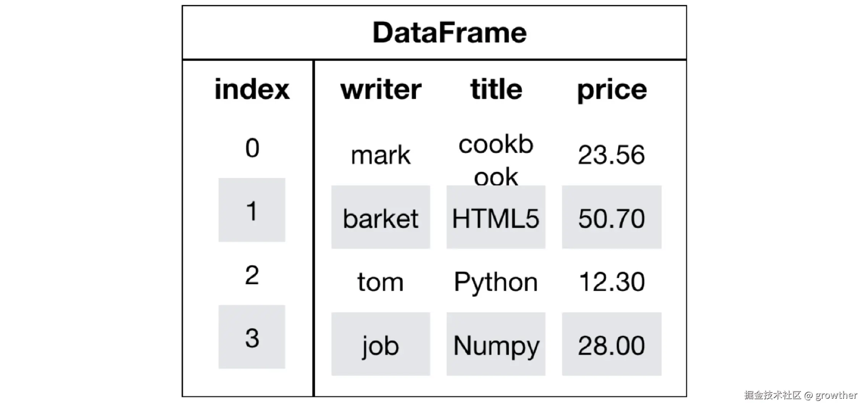Click the price cell 50.70
This screenshot has height=412, width=868.
611,218
